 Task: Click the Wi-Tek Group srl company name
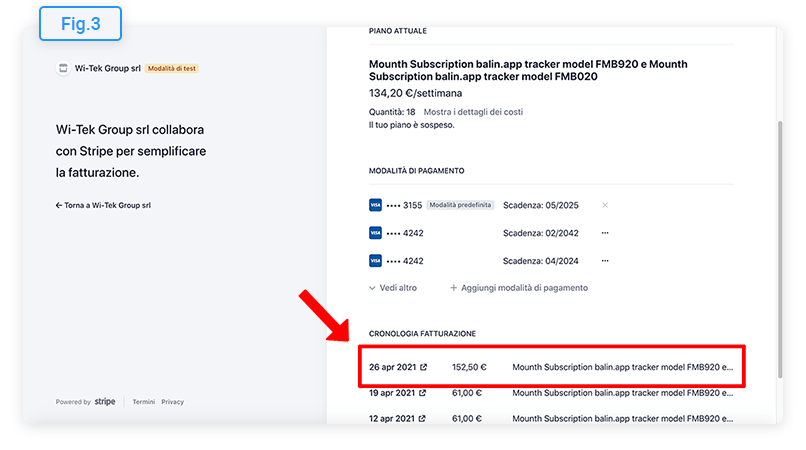(x=107, y=68)
